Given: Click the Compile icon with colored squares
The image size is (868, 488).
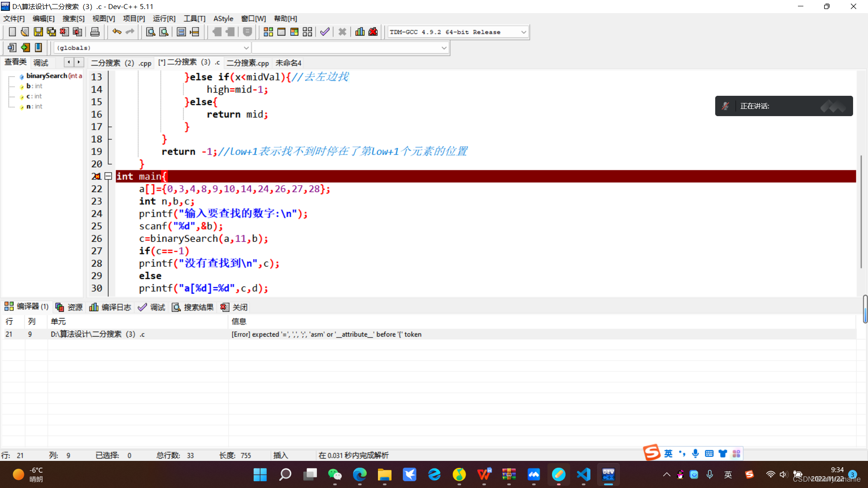Looking at the screenshot, I should (x=268, y=32).
